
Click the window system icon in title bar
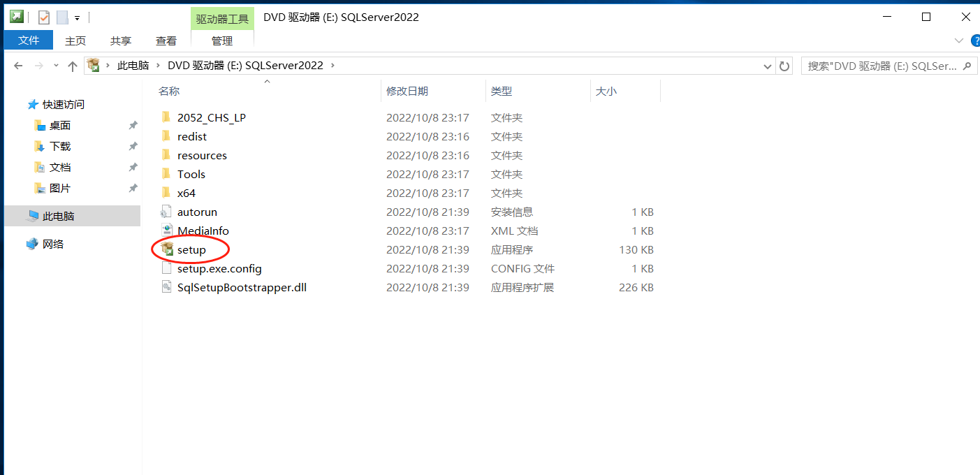(x=16, y=17)
